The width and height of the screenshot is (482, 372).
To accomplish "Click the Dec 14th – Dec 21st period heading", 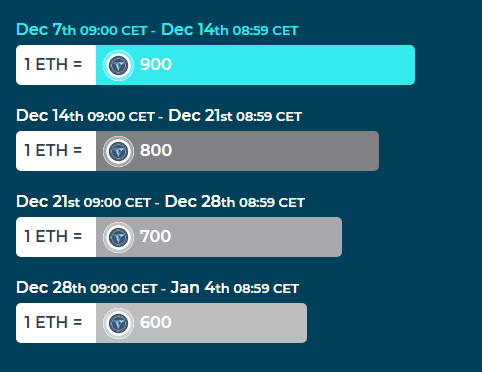I will (x=159, y=116).
